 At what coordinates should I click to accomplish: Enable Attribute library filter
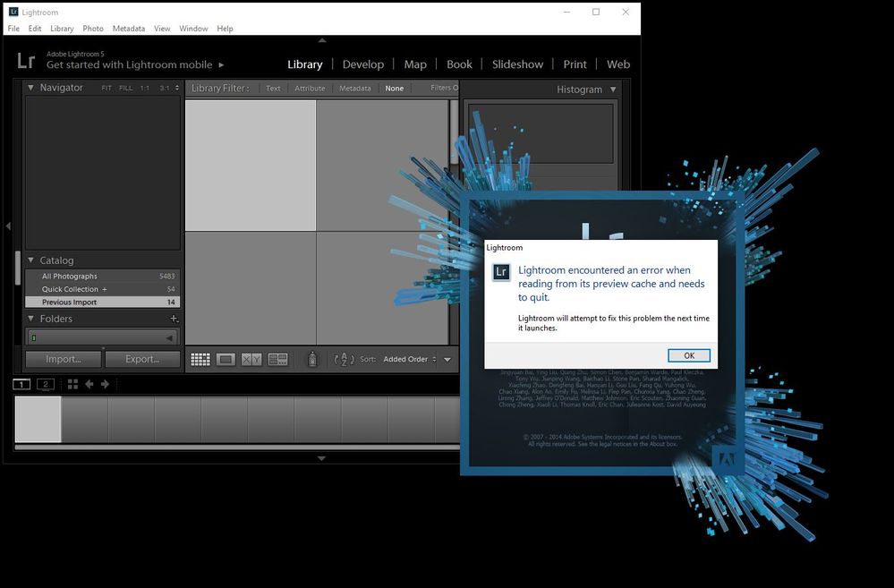pyautogui.click(x=310, y=89)
